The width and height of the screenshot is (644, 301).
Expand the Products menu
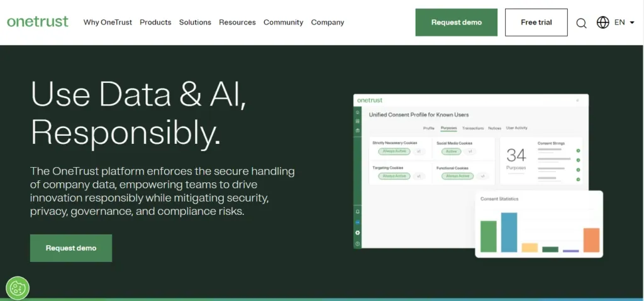[155, 22]
